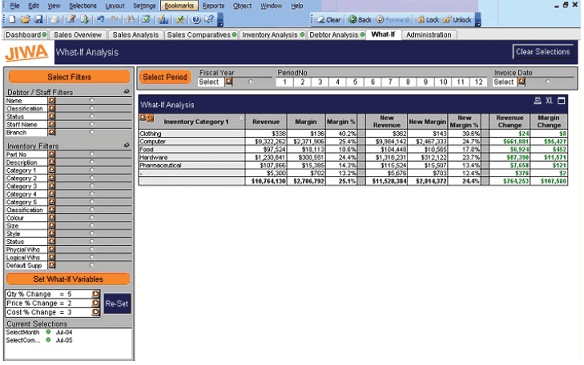
Task: Open the Default Supp filter dropdown
Action: (x=51, y=265)
